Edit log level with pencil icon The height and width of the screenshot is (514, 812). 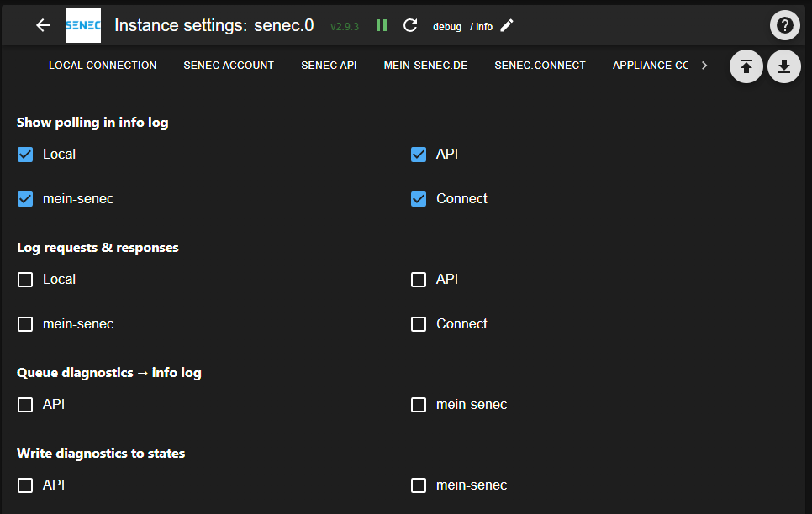coord(507,25)
